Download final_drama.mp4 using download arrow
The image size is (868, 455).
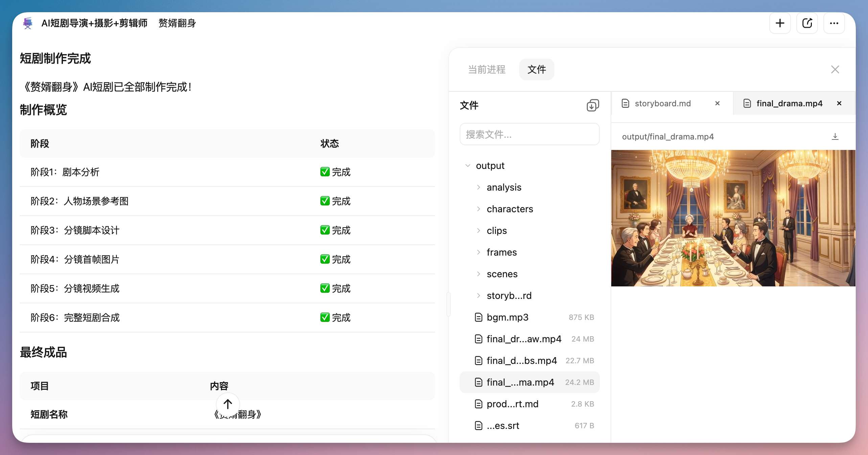835,136
